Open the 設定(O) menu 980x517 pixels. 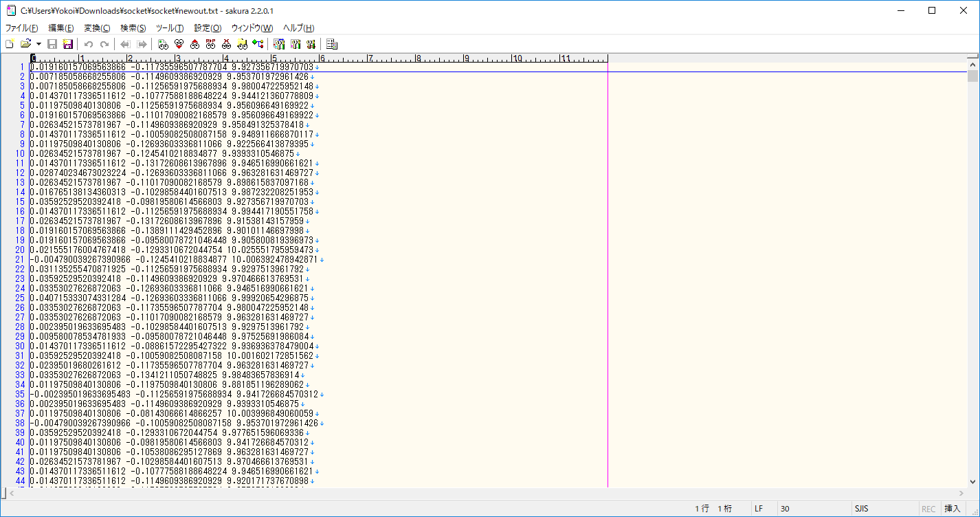(206, 28)
